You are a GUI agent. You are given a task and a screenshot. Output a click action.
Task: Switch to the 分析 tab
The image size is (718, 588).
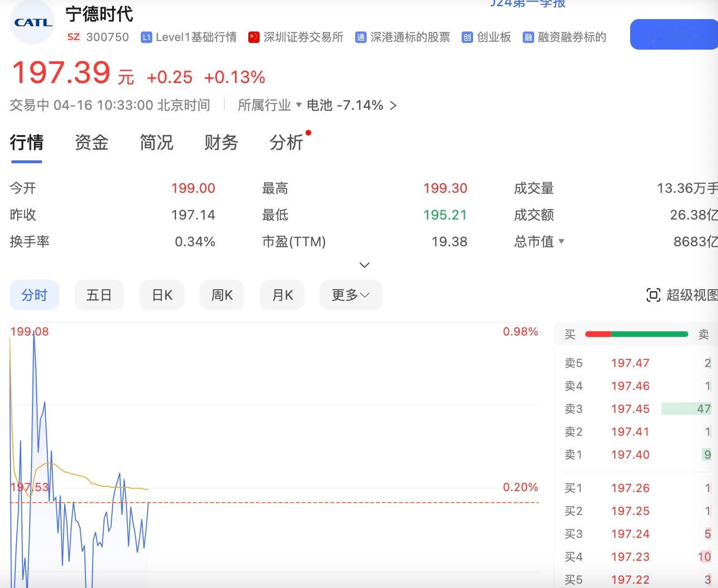click(286, 142)
